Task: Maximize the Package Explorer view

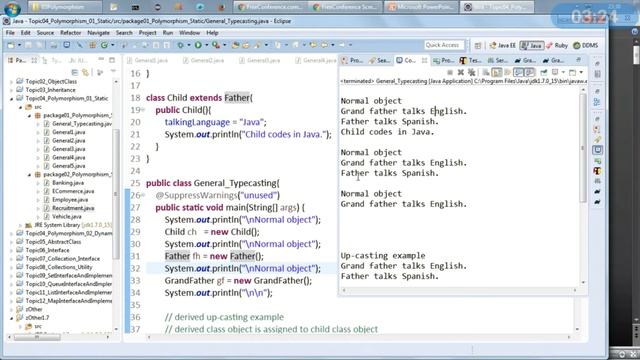Action: 112,60
